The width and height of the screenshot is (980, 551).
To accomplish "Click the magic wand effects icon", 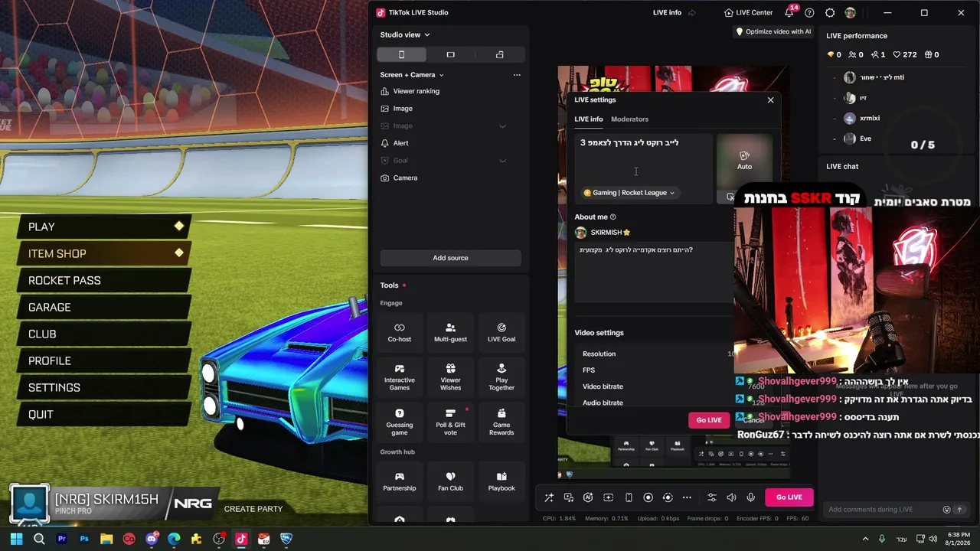I will pos(549,497).
